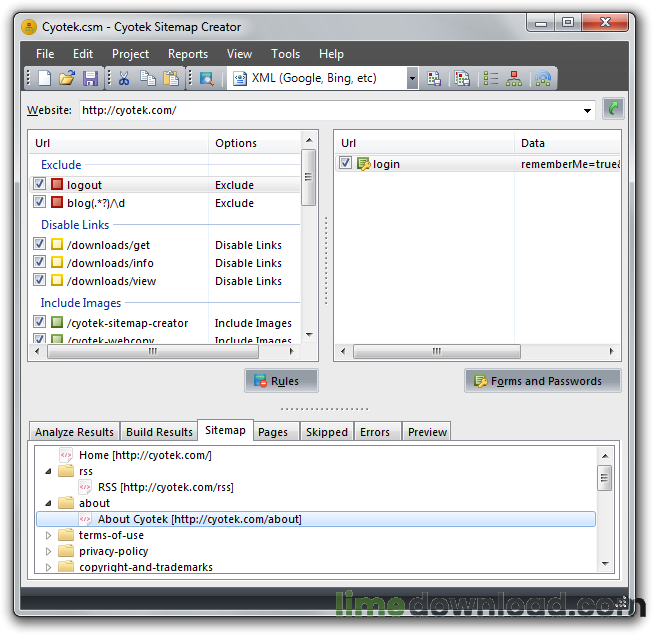Toggle the /downloads/info checkbox
653x636 pixels.
click(40, 262)
